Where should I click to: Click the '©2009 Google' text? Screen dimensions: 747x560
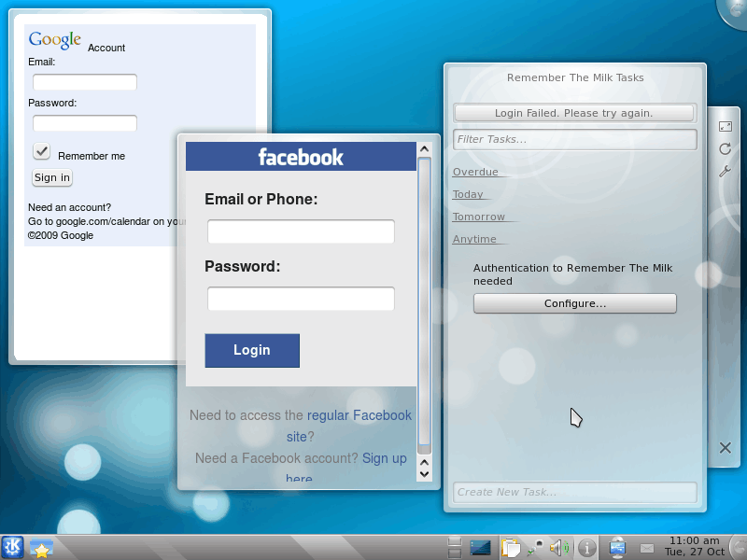61,235
